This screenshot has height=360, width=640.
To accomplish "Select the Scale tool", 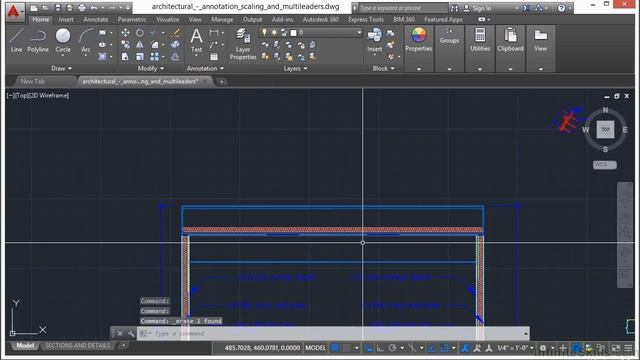I will click(x=140, y=56).
